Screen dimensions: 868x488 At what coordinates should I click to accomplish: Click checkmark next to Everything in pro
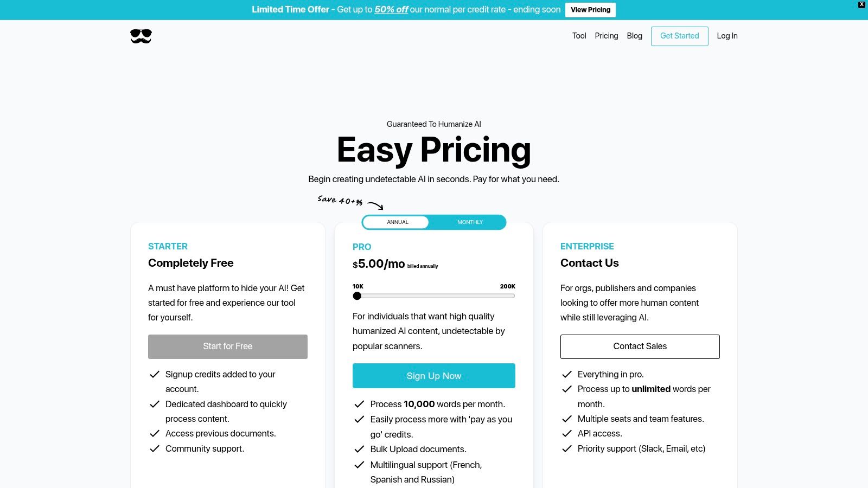click(x=567, y=374)
